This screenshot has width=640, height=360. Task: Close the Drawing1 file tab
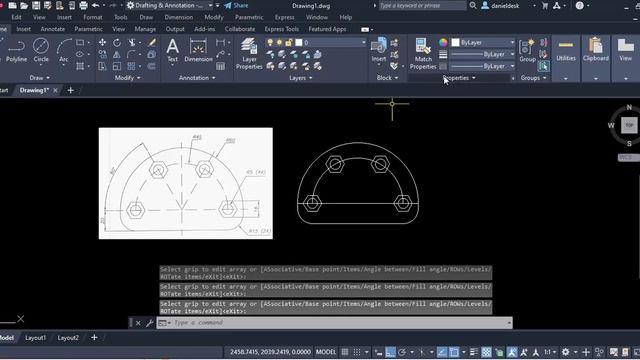pos(56,90)
